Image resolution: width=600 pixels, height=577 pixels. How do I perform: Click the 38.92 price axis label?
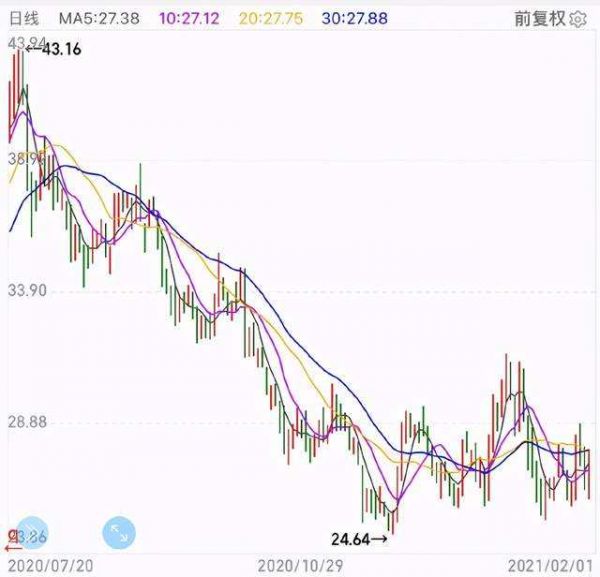pos(25,158)
